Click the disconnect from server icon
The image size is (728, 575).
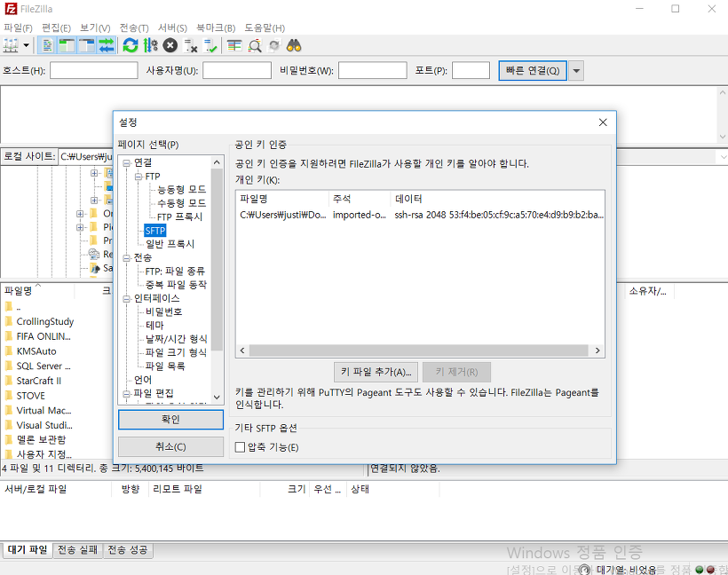click(x=190, y=45)
